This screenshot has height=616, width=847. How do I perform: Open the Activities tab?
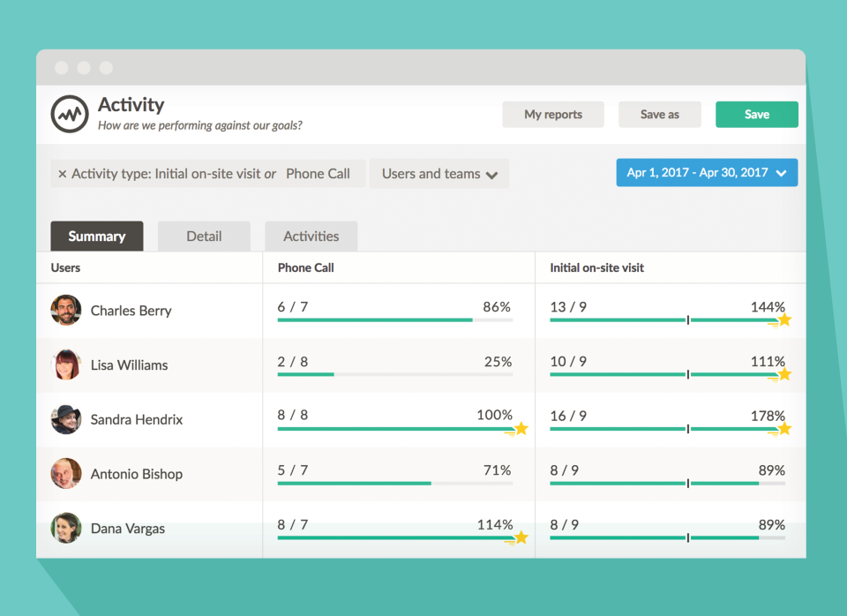tap(311, 237)
